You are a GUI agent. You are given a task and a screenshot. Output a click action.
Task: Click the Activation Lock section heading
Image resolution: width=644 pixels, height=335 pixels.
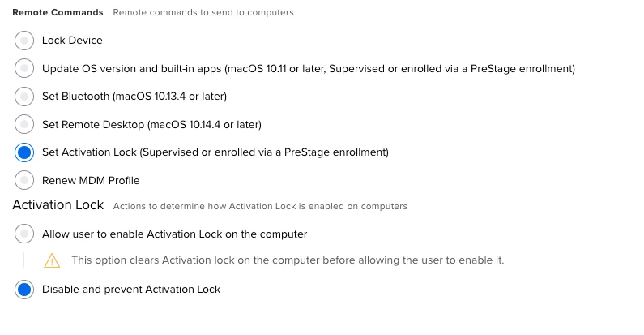click(x=58, y=204)
